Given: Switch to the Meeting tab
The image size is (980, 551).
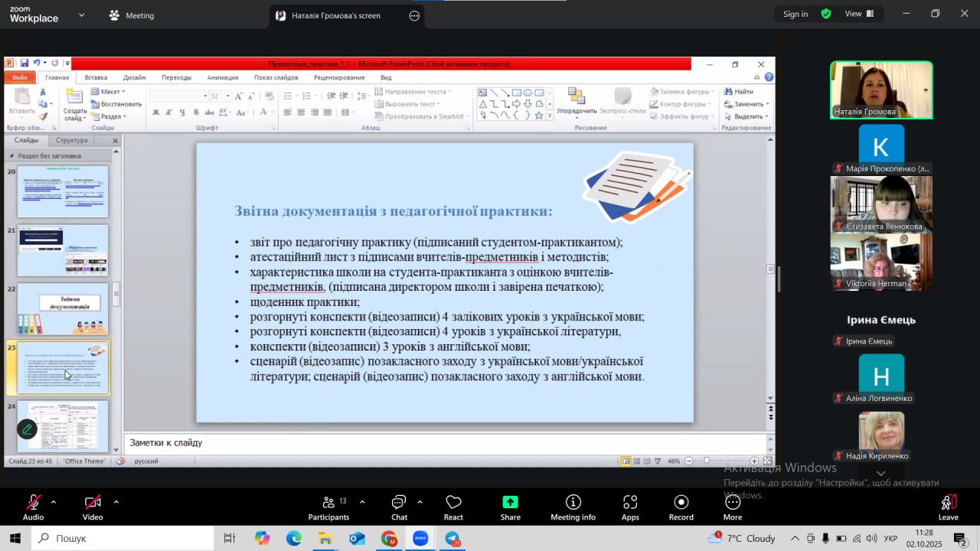Looking at the screenshot, I should tap(132, 15).
